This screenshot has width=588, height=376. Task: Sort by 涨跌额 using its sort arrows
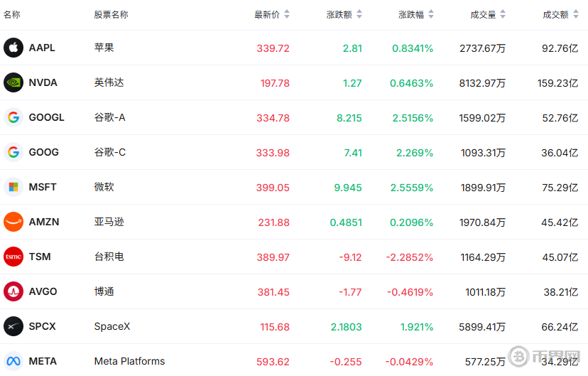pos(359,14)
